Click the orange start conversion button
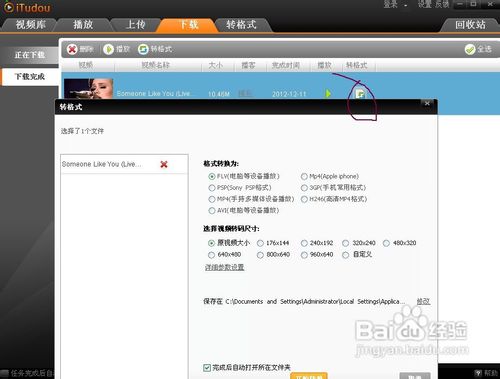This screenshot has height=379, width=500. click(x=309, y=376)
